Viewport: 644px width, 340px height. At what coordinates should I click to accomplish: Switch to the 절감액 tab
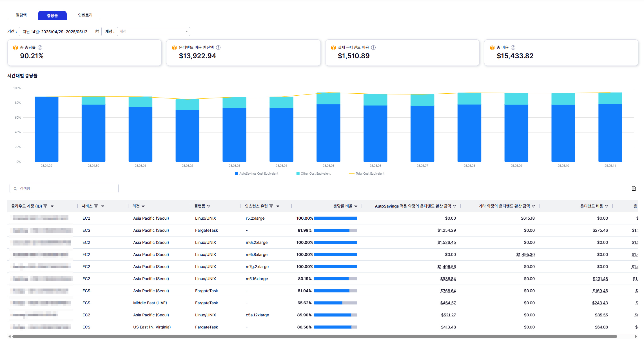[21, 15]
